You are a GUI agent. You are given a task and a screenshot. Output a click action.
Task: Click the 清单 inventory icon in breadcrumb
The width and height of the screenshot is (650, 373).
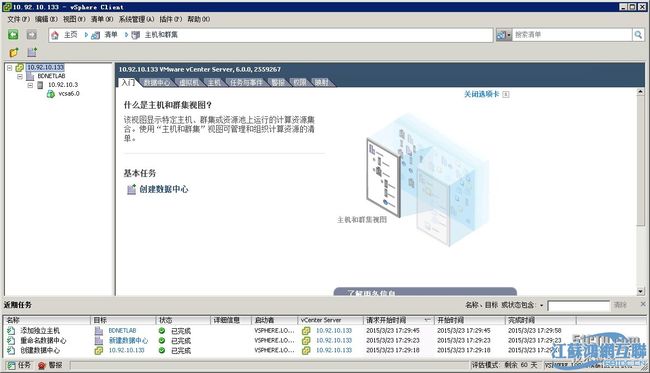(96, 35)
